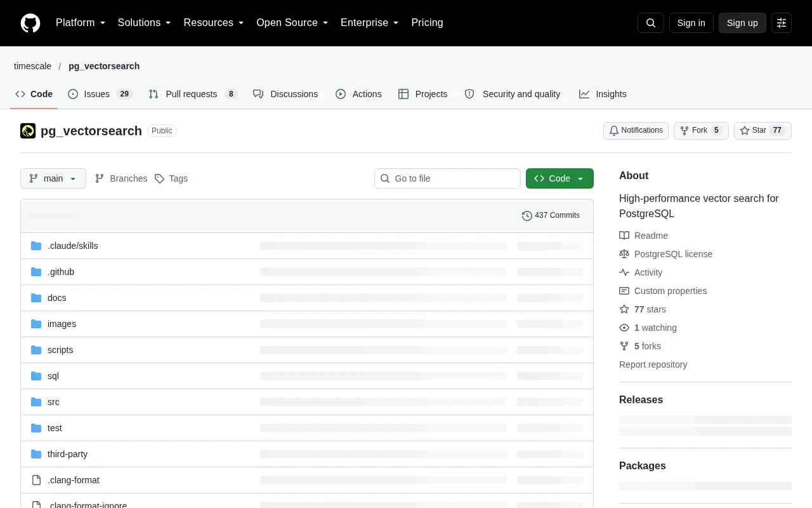Open the Discussions tab
Viewport: 812px width, 508px height.
(285, 94)
